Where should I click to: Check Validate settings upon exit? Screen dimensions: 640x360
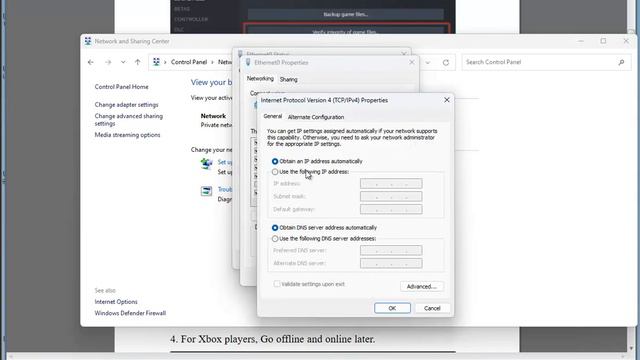pyautogui.click(x=309, y=284)
